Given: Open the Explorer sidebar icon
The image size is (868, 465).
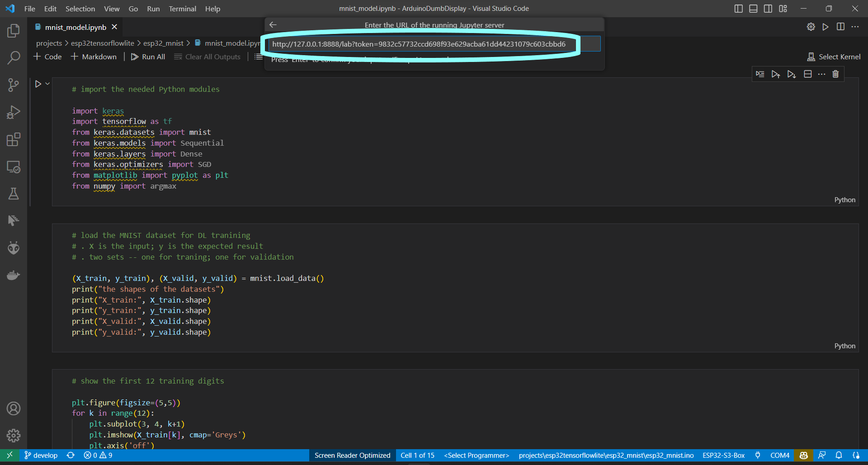Looking at the screenshot, I should [14, 30].
